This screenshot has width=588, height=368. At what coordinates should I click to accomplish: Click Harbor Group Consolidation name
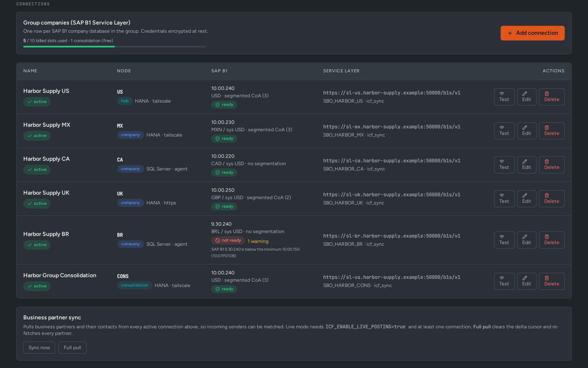pyautogui.click(x=60, y=275)
